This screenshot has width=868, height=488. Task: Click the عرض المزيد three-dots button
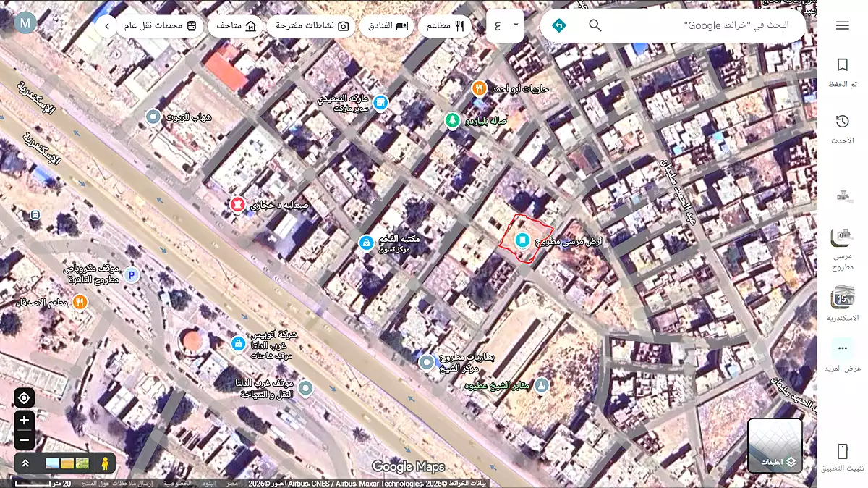(842, 348)
